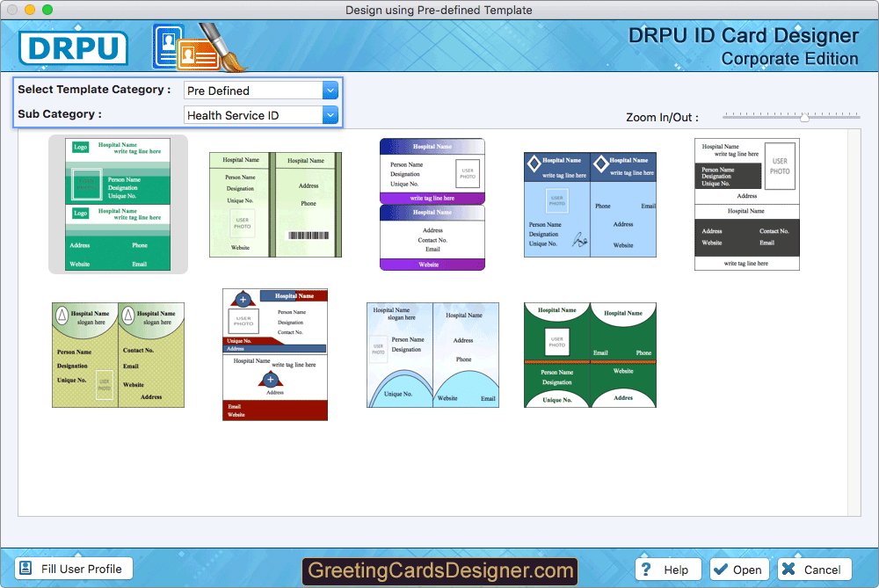
Task: Select the dark green curved template
Action: (590, 355)
